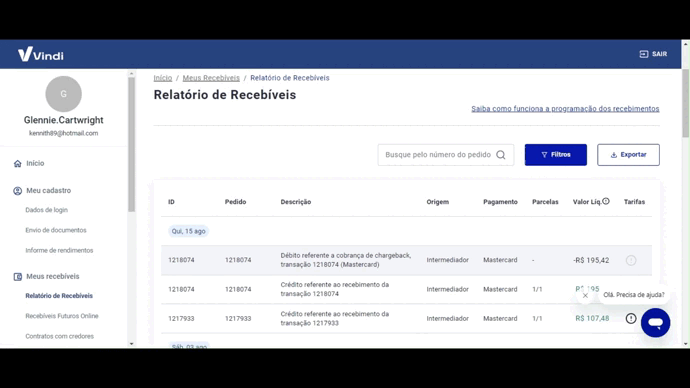
Task: Open the chat support bubble
Action: (655, 323)
